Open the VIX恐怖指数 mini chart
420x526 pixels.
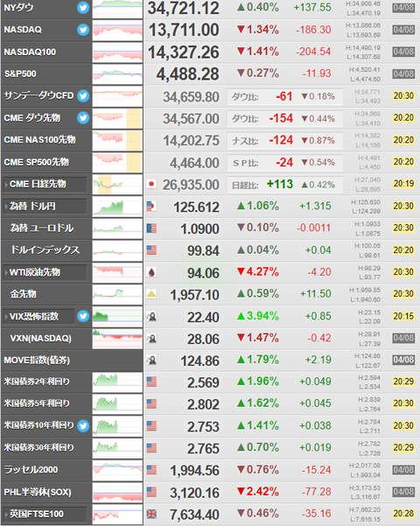[117, 316]
